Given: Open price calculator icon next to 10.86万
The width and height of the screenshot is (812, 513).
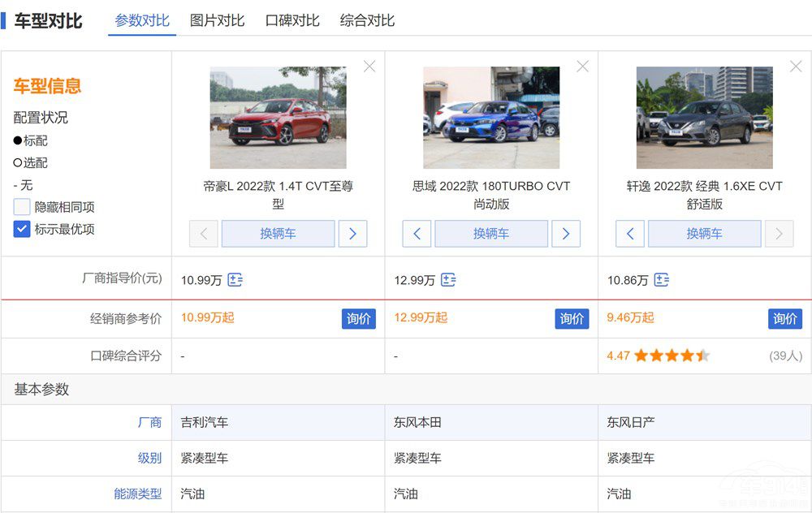Looking at the screenshot, I should [662, 280].
